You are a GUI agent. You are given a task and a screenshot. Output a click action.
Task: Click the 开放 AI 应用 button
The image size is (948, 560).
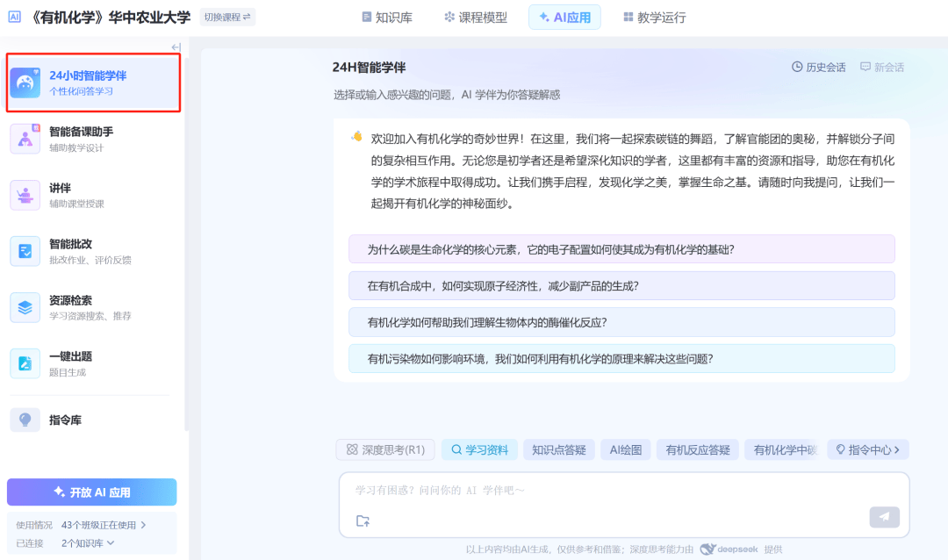(x=92, y=492)
